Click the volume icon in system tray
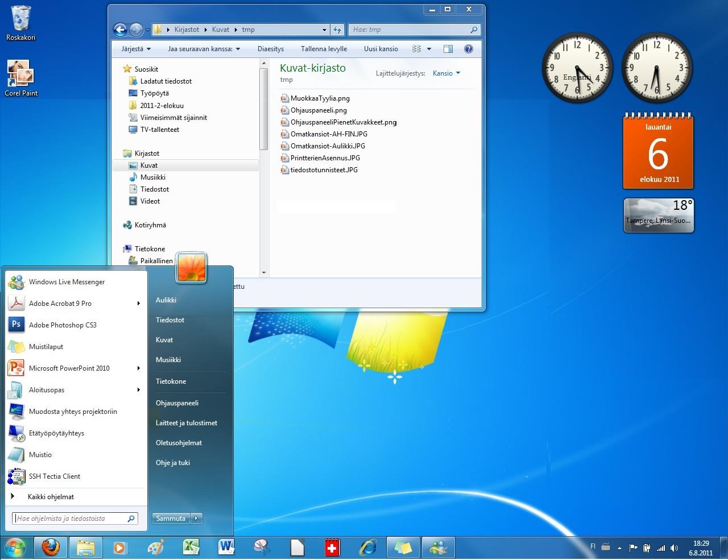 (x=675, y=548)
